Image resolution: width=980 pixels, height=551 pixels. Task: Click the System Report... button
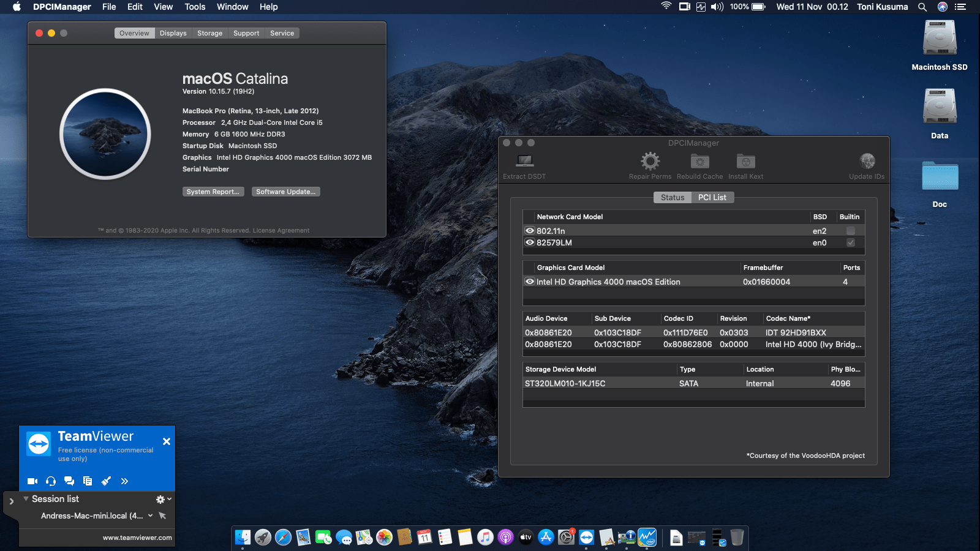(213, 192)
